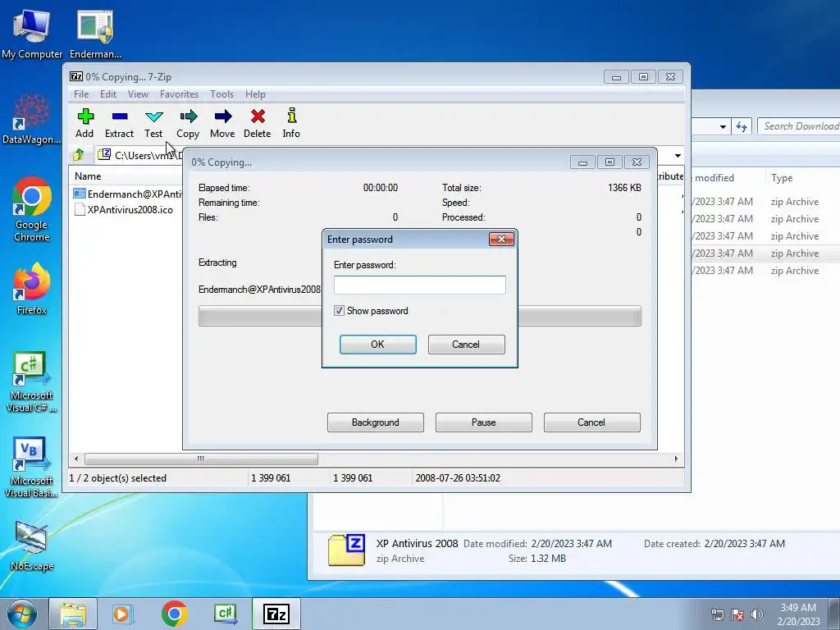Open the Help menu
The image size is (840, 630).
256,94
